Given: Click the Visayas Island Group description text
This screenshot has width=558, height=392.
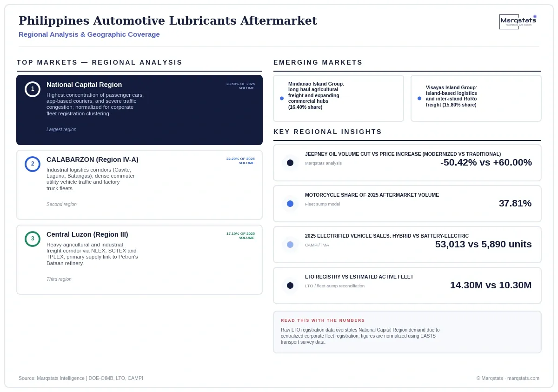Looking at the screenshot, I should (452, 96).
